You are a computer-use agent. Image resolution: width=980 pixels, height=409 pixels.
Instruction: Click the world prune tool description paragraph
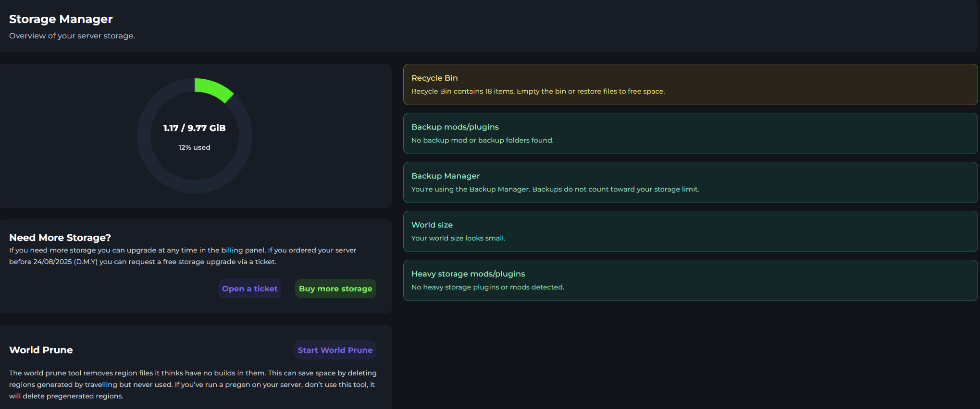[192, 385]
